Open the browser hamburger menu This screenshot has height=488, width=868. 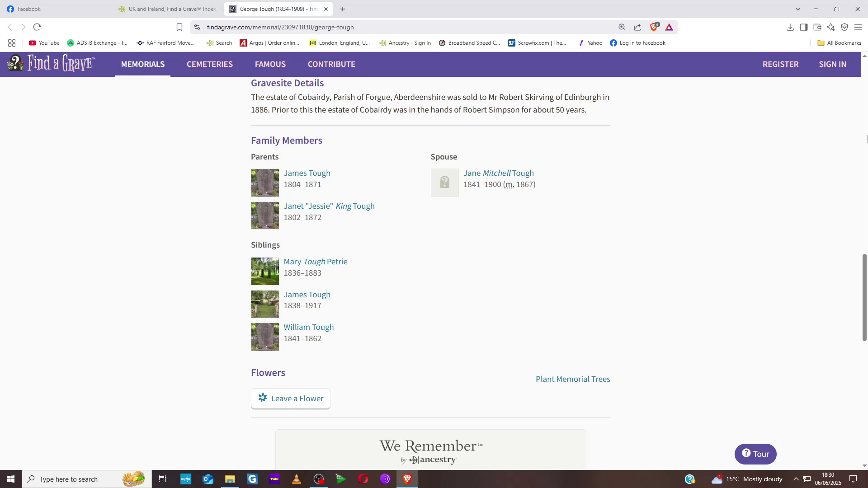coord(858,27)
